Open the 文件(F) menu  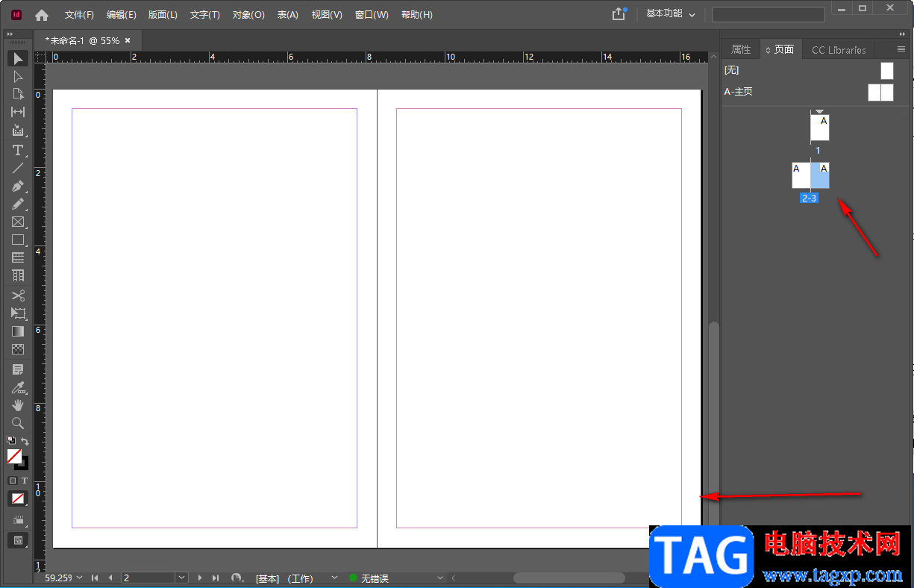(79, 15)
